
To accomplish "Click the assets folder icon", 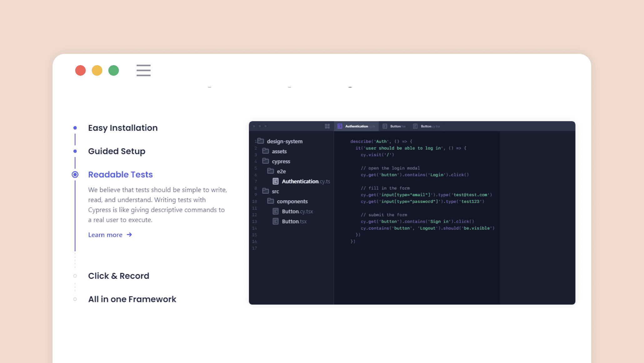I will pos(266,151).
